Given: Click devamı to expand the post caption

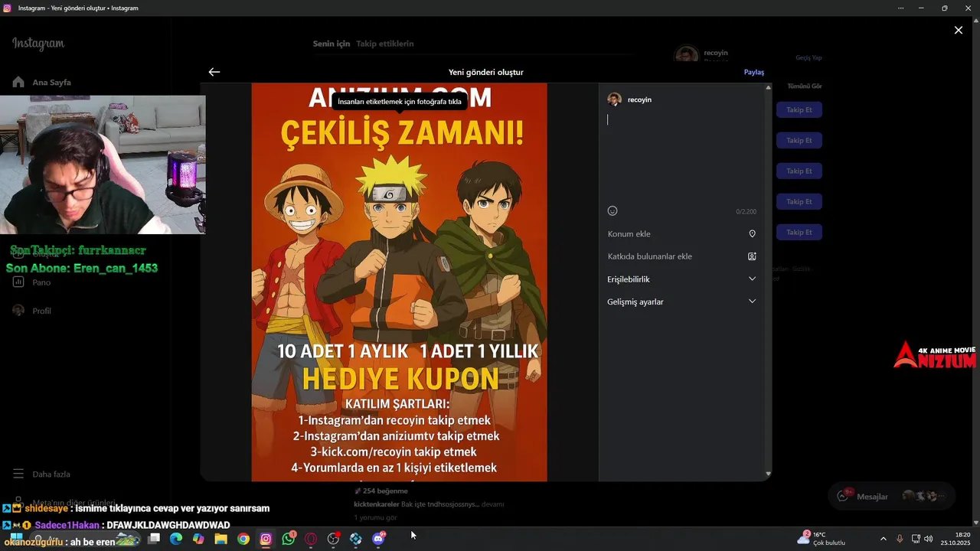Looking at the screenshot, I should tap(492, 504).
